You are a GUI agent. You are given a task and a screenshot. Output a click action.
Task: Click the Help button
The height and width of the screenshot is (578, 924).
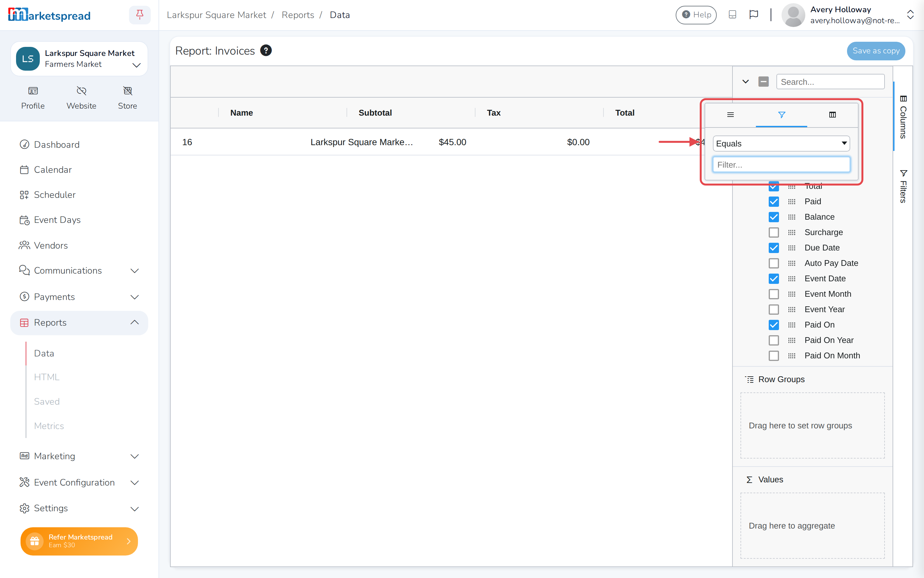[696, 15]
